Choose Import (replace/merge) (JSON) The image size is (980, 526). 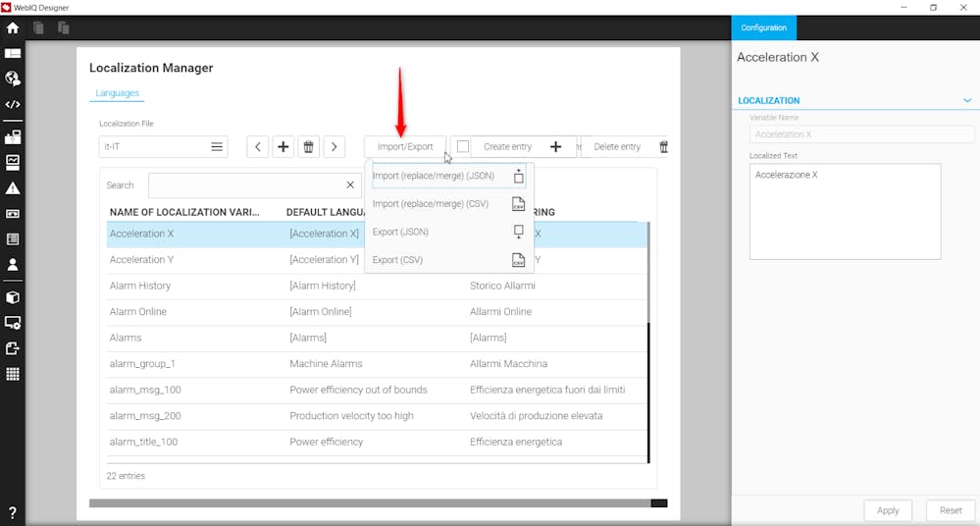(x=448, y=176)
